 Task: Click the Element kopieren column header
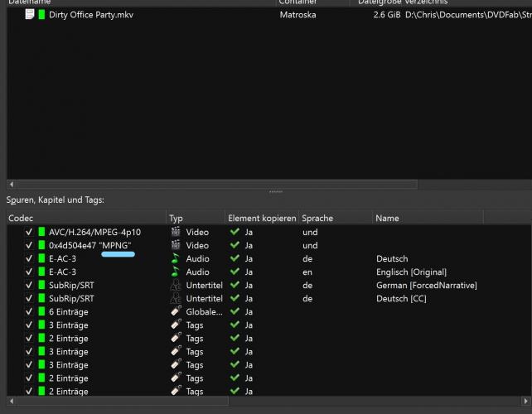(261, 218)
